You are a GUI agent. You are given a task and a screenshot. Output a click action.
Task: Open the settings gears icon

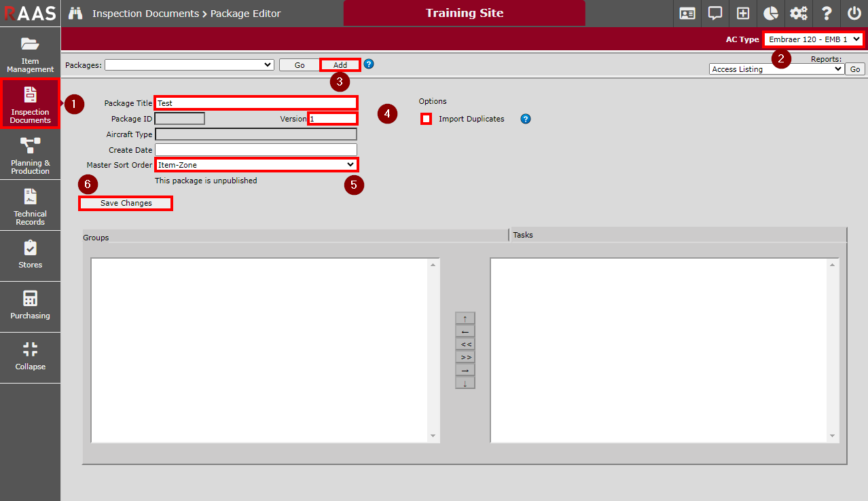click(798, 14)
